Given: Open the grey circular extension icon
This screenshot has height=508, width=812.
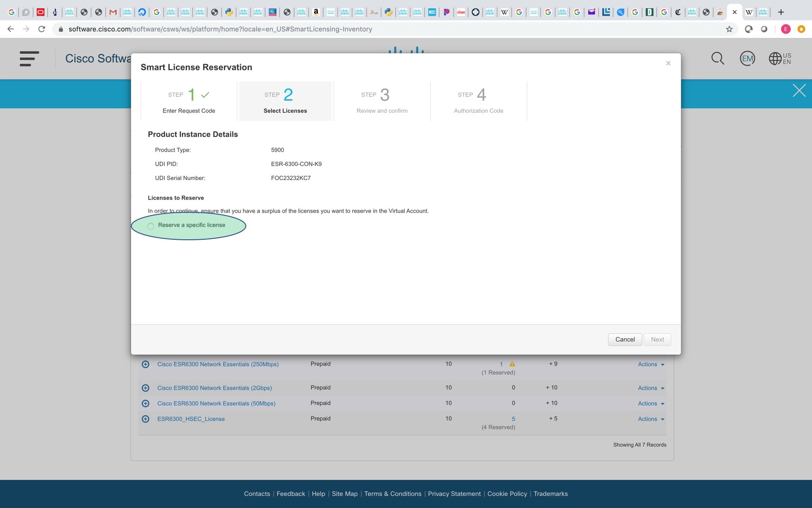Looking at the screenshot, I should 764,29.
